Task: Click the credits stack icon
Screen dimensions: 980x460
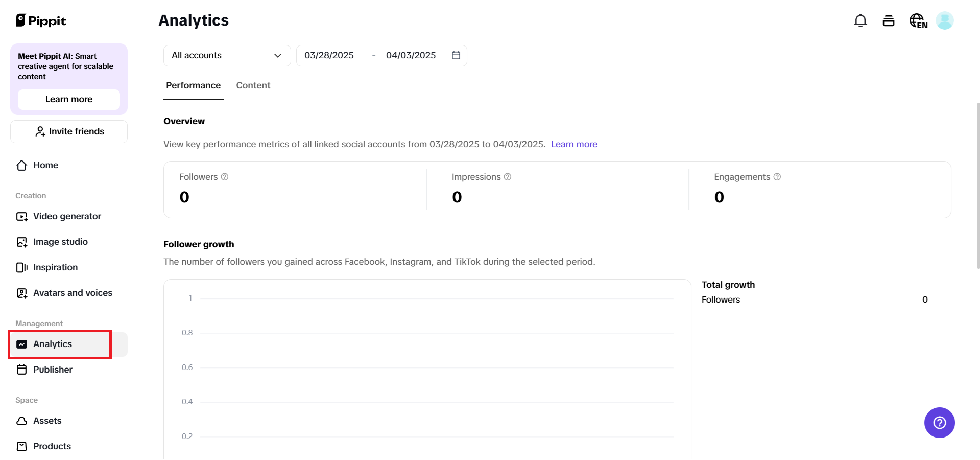Action: coord(889,20)
